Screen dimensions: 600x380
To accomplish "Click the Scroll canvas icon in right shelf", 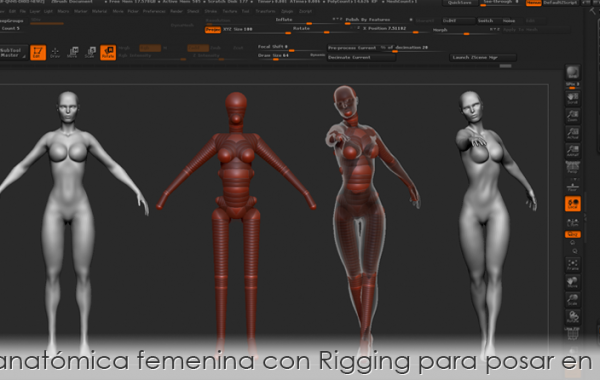I will (x=572, y=99).
